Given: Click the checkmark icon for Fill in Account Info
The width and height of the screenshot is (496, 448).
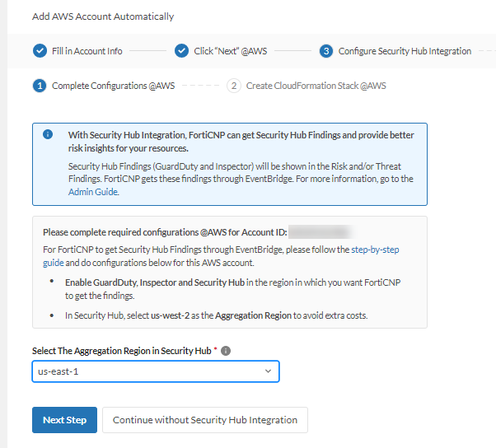Looking at the screenshot, I should [40, 51].
